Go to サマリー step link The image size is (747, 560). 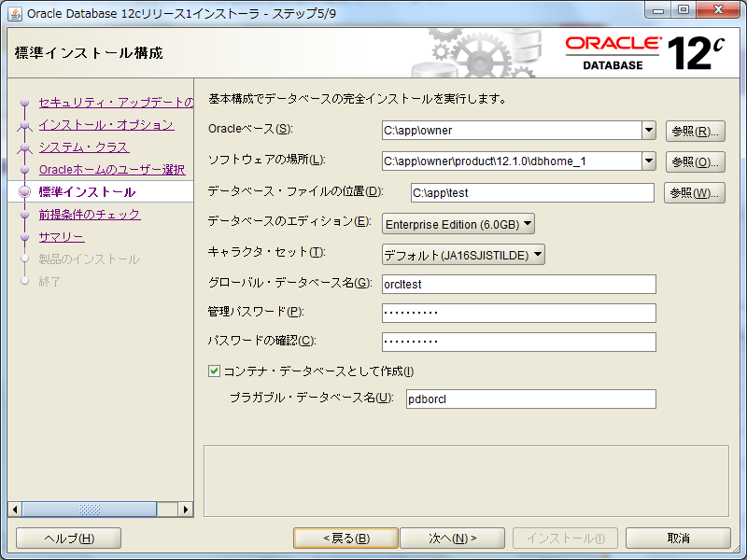coord(62,237)
